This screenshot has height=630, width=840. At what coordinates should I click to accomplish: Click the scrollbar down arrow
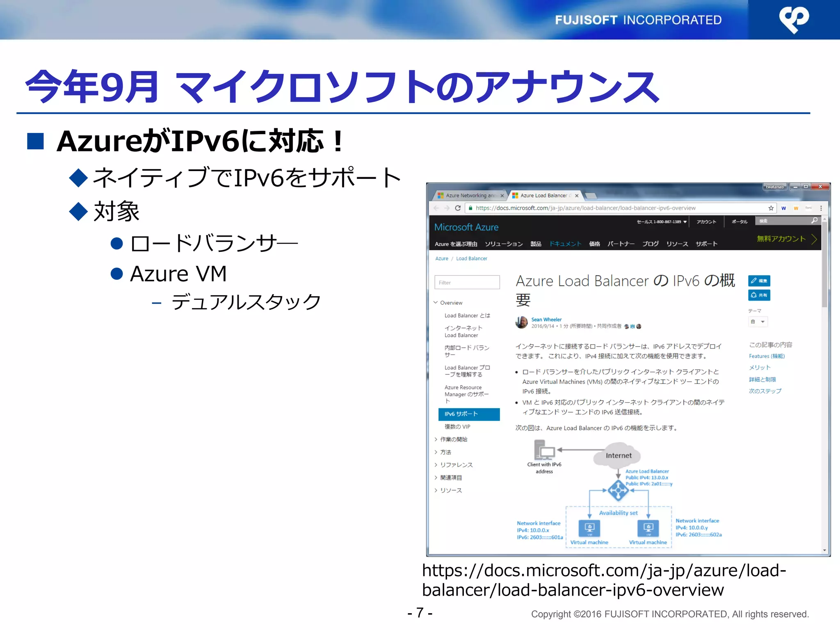tap(824, 550)
